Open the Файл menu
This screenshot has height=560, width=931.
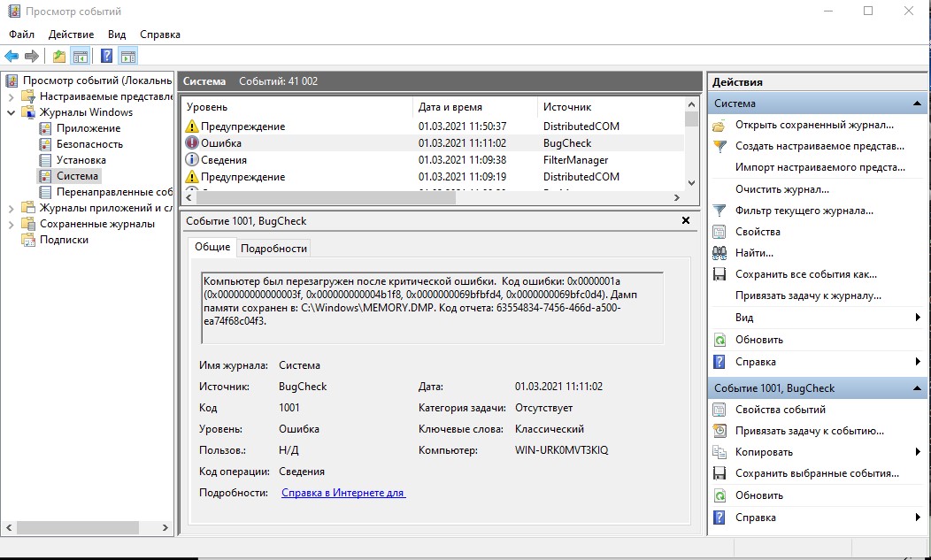pos(22,35)
